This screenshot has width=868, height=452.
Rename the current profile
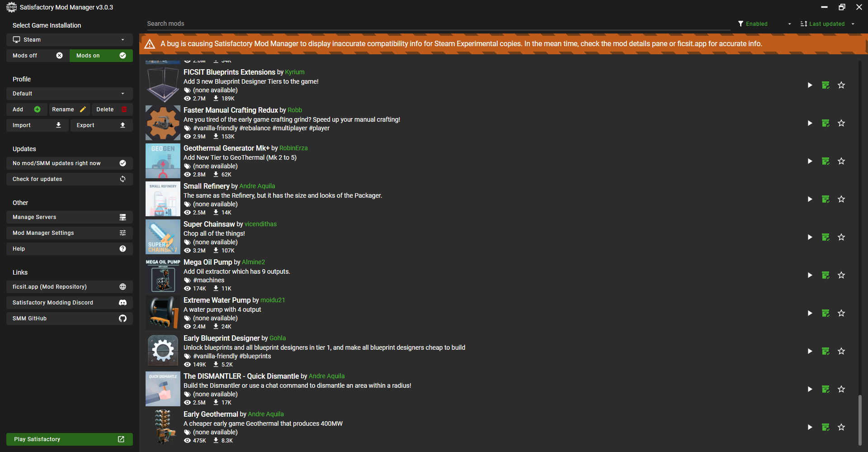click(x=70, y=109)
